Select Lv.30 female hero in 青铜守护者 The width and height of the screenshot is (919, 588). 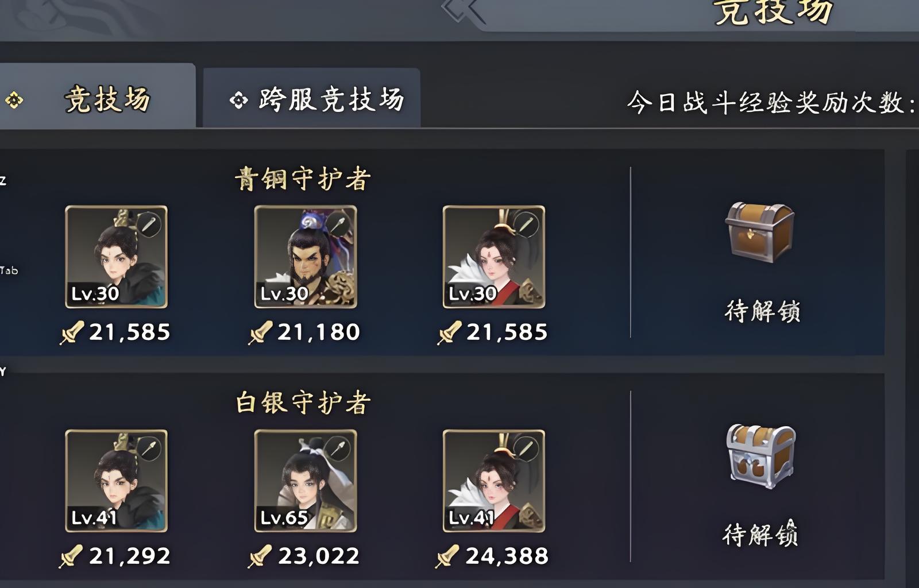494,257
